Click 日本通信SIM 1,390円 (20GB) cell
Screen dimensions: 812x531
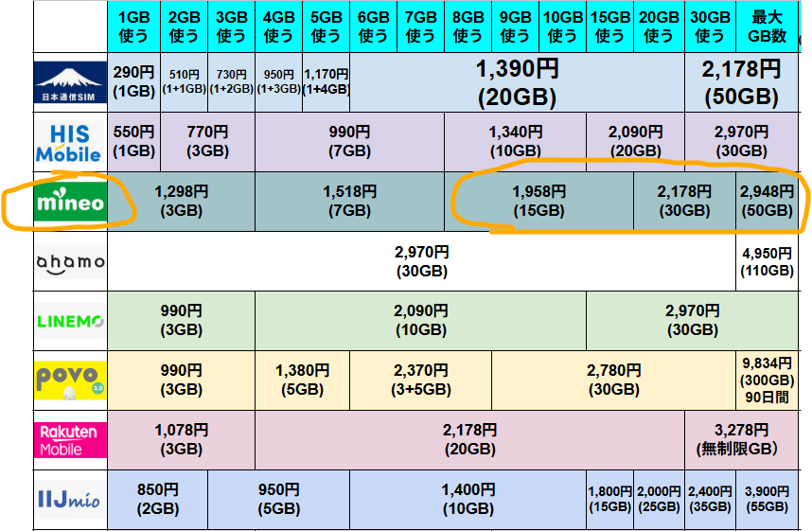517,82
